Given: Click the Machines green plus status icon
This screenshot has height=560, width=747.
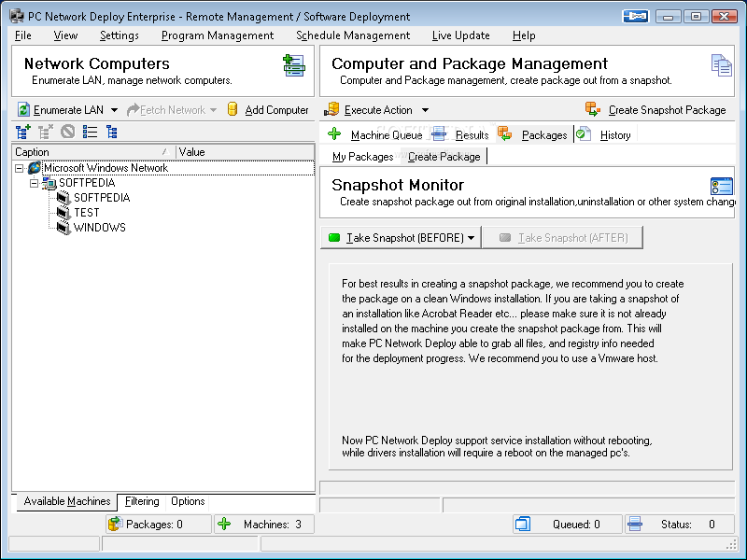Looking at the screenshot, I should (224, 525).
